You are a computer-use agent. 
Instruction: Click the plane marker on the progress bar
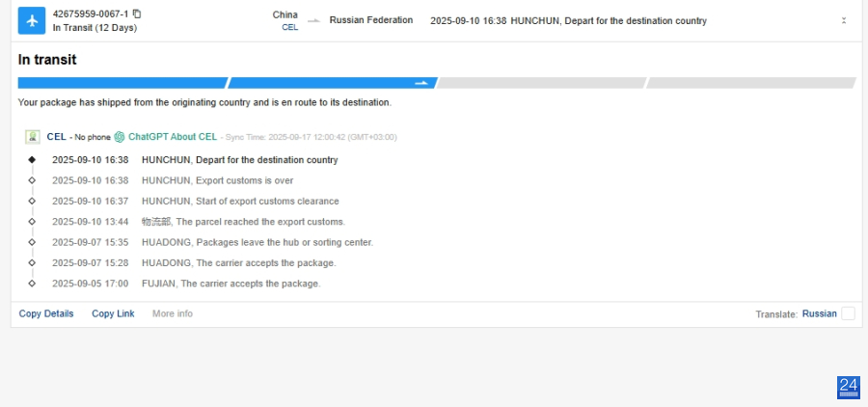tap(420, 83)
